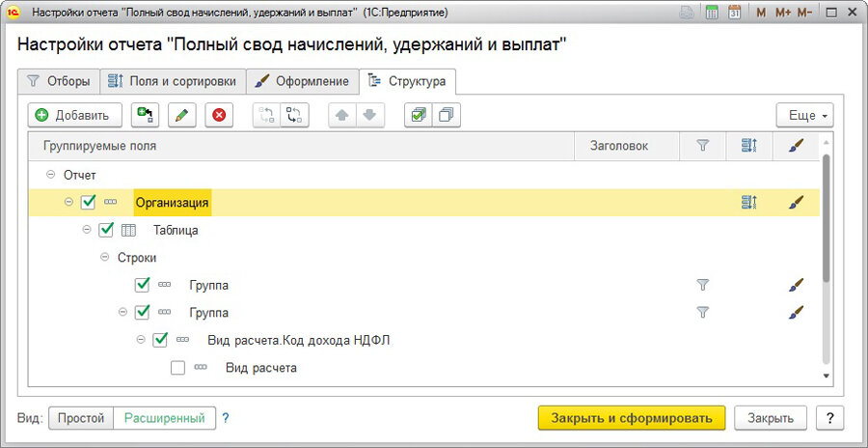868x448 pixels.
Task: Open the Поля и сортировки tab
Action: (173, 81)
